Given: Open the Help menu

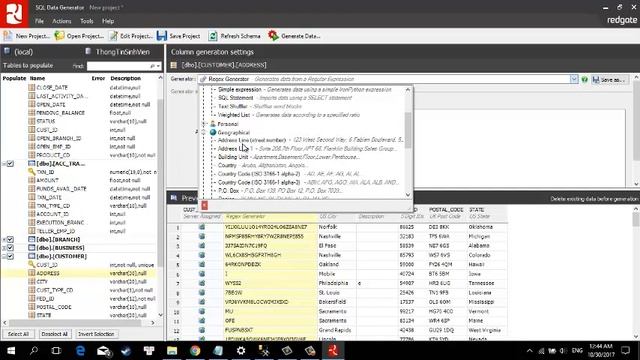Looking at the screenshot, I should click(x=108, y=21).
